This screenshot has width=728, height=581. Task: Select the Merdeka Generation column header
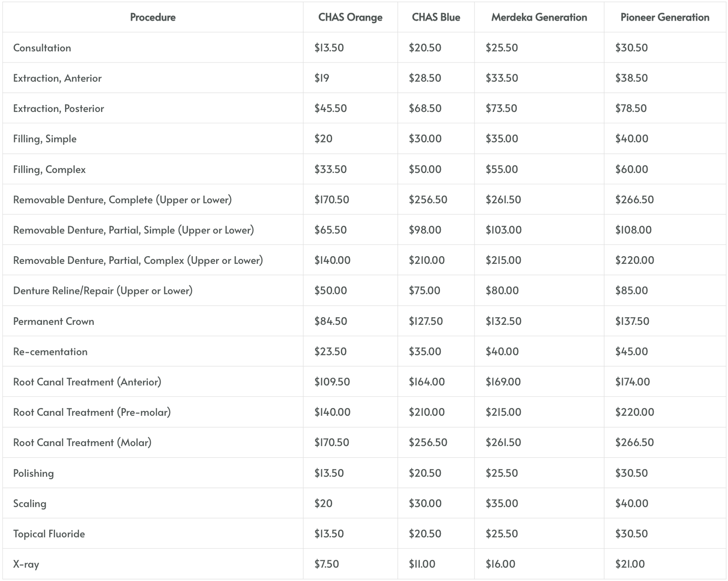pyautogui.click(x=539, y=17)
